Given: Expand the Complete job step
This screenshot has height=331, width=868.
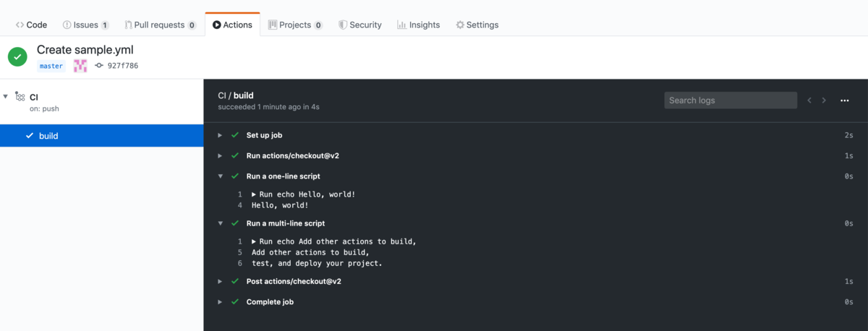Looking at the screenshot, I should (x=221, y=301).
